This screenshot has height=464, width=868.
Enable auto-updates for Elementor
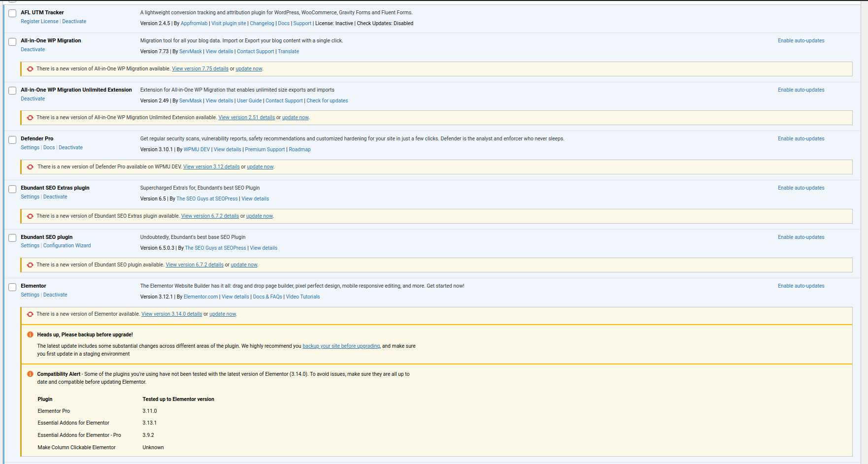click(801, 286)
